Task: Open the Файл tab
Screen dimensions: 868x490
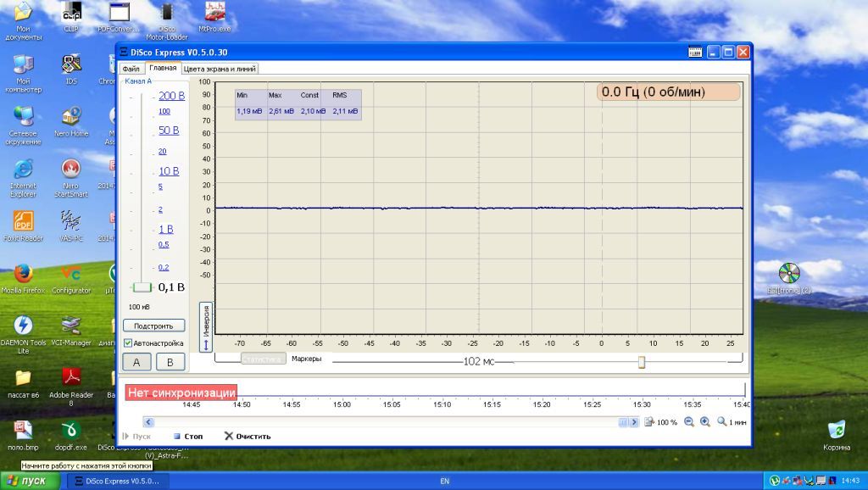Action: pos(131,69)
